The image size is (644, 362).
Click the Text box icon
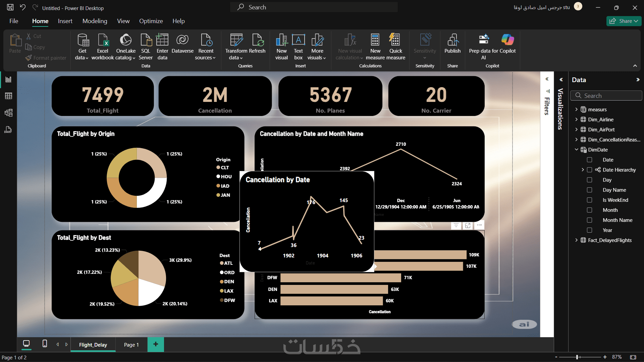click(298, 40)
